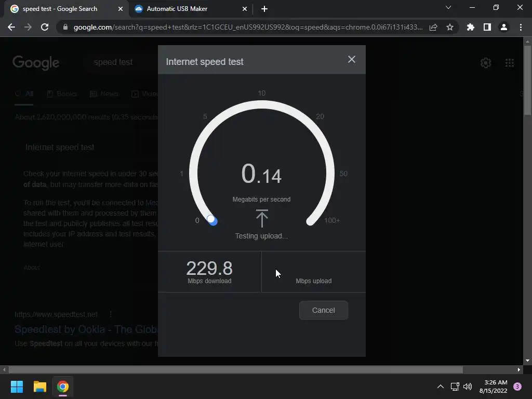Click the Testing upload status text

(261, 236)
